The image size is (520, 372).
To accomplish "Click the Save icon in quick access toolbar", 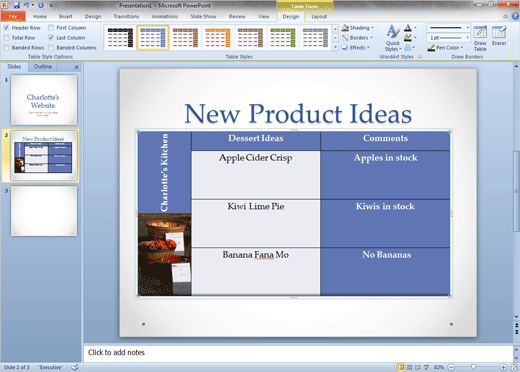I will tap(16, 5).
